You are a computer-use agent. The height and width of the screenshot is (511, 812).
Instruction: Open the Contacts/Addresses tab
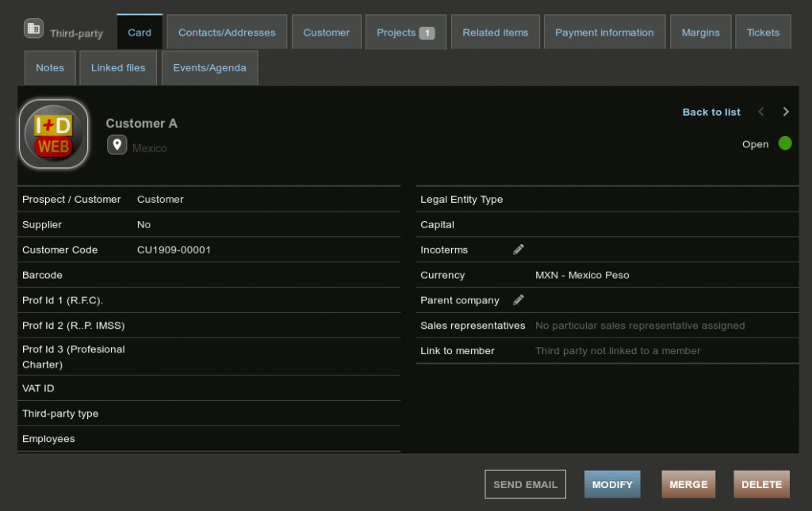tap(227, 32)
